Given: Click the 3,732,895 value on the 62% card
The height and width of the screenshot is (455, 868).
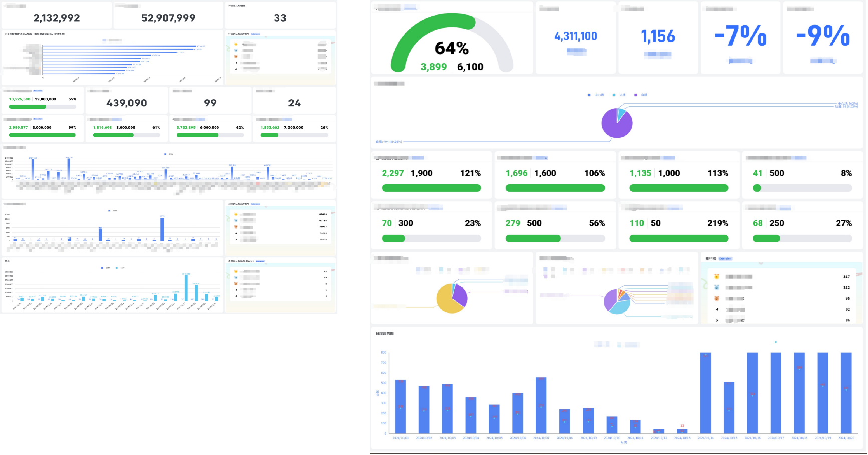Looking at the screenshot, I should point(186,128).
